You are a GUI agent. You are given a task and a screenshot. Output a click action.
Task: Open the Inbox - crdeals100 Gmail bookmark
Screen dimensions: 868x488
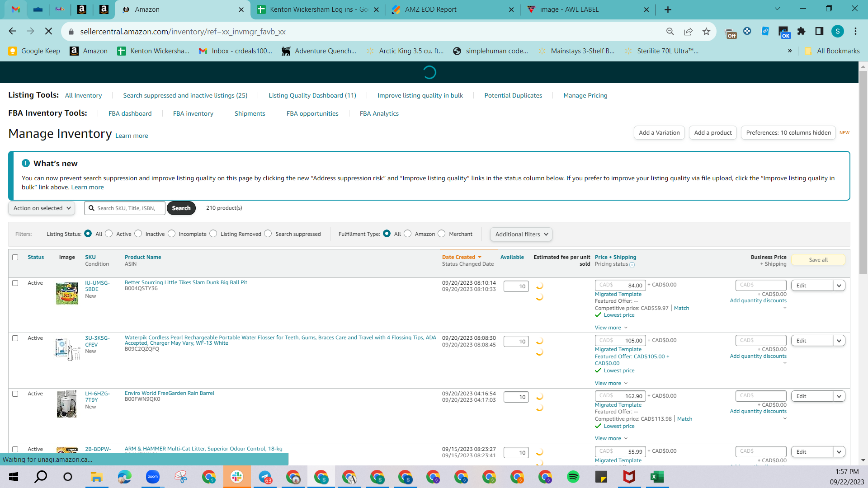pos(236,51)
